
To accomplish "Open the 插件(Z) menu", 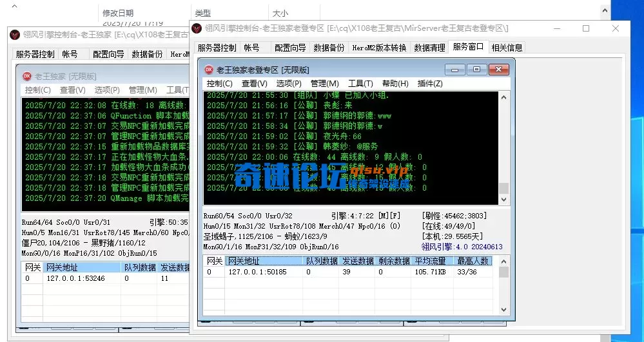I will tap(429, 84).
